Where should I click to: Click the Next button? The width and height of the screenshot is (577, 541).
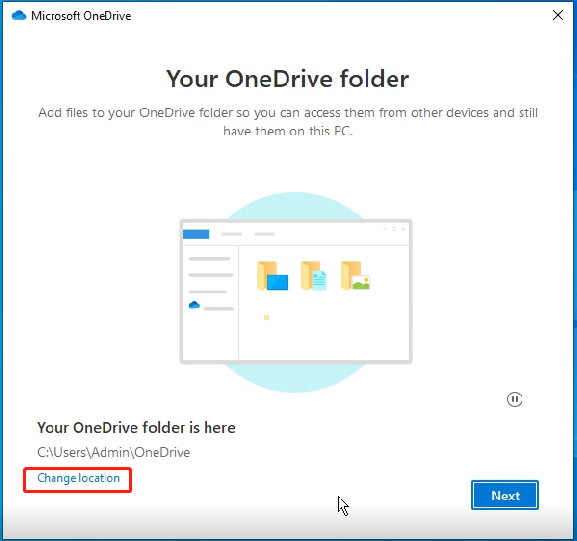pyautogui.click(x=505, y=495)
